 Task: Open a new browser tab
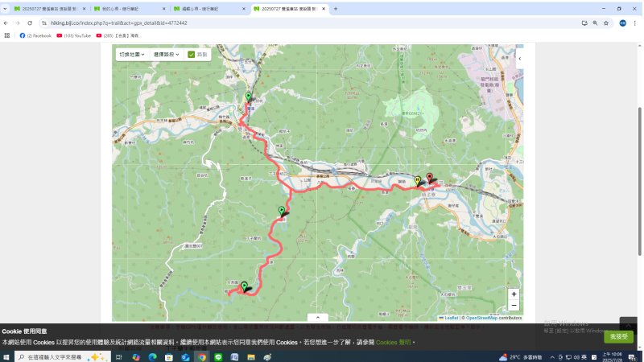tap(336, 8)
